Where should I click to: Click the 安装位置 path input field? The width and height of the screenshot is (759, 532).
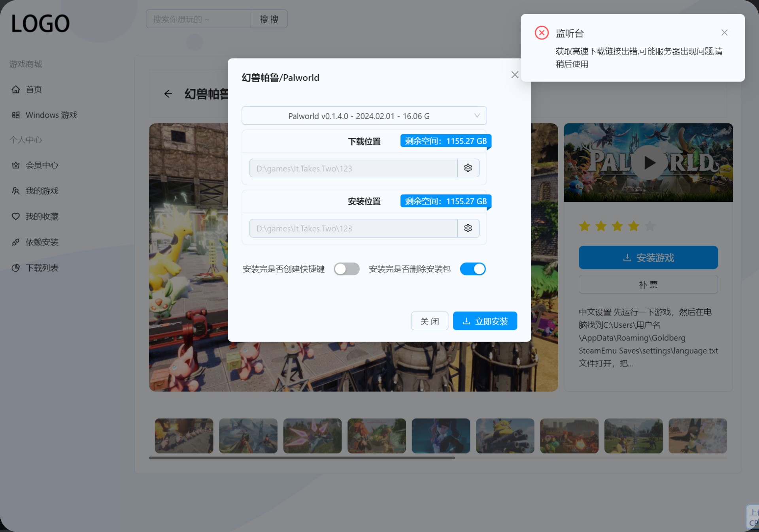coord(353,228)
